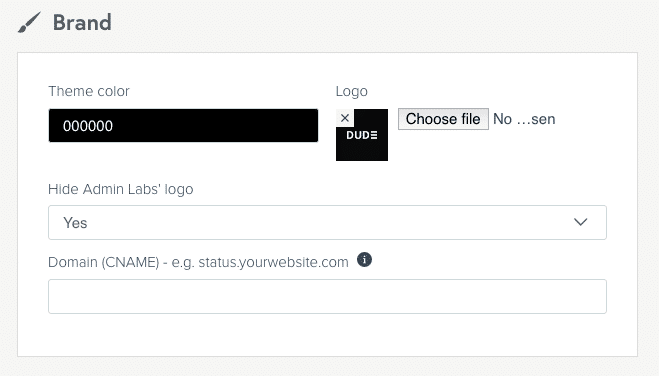Click the 'No …sen' file status text
This screenshot has width=659, height=376.
tap(524, 119)
